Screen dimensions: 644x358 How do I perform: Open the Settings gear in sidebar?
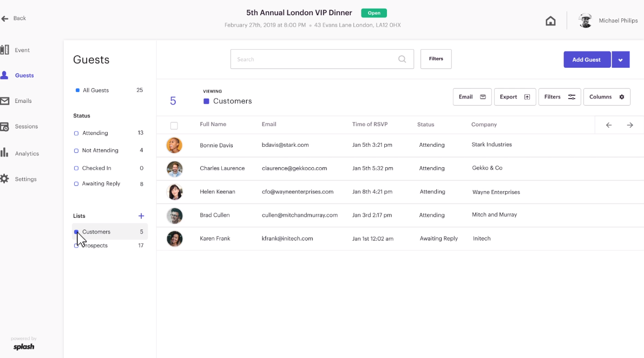[x=5, y=179]
